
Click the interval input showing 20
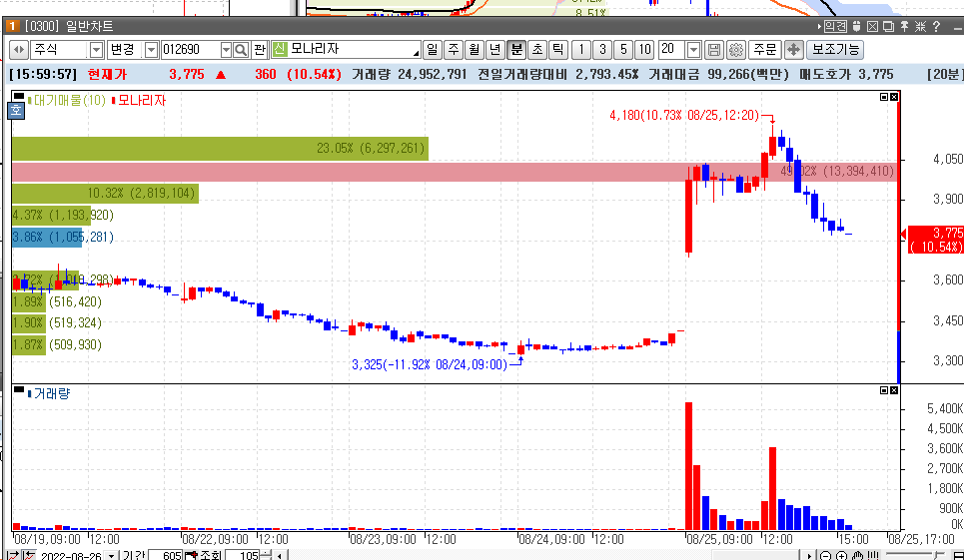click(672, 50)
